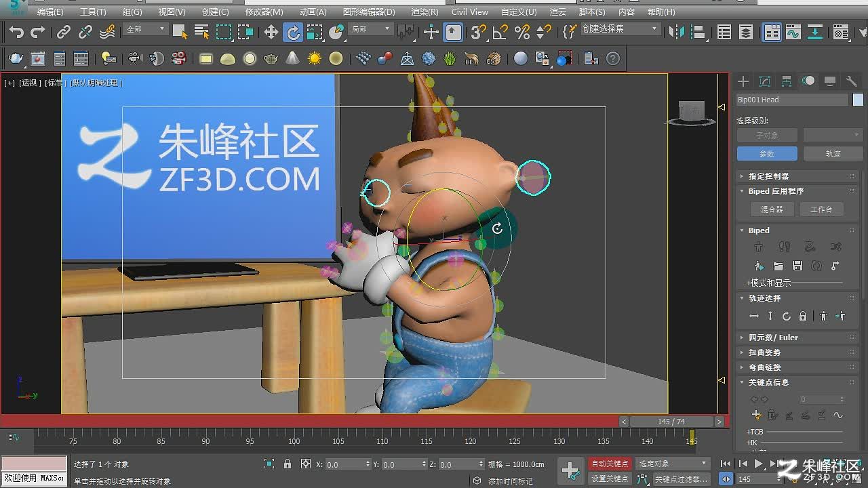Click the help question mark icon

coord(613,59)
